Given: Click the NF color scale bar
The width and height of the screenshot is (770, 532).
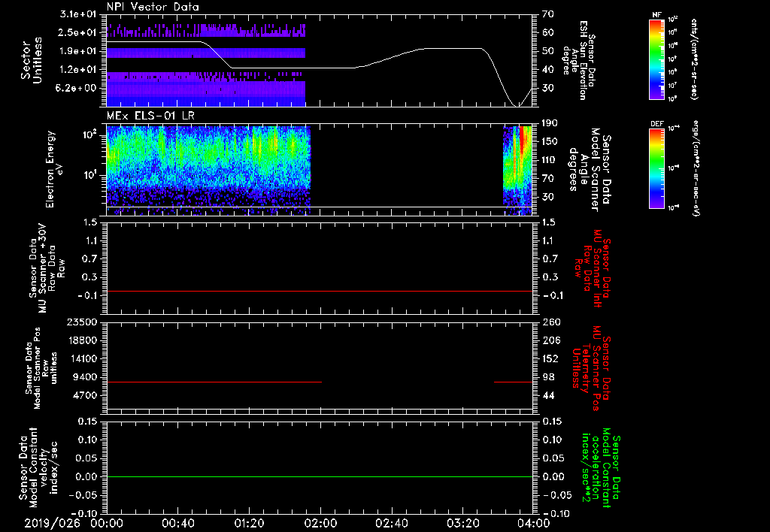Looking at the screenshot, I should (x=656, y=59).
